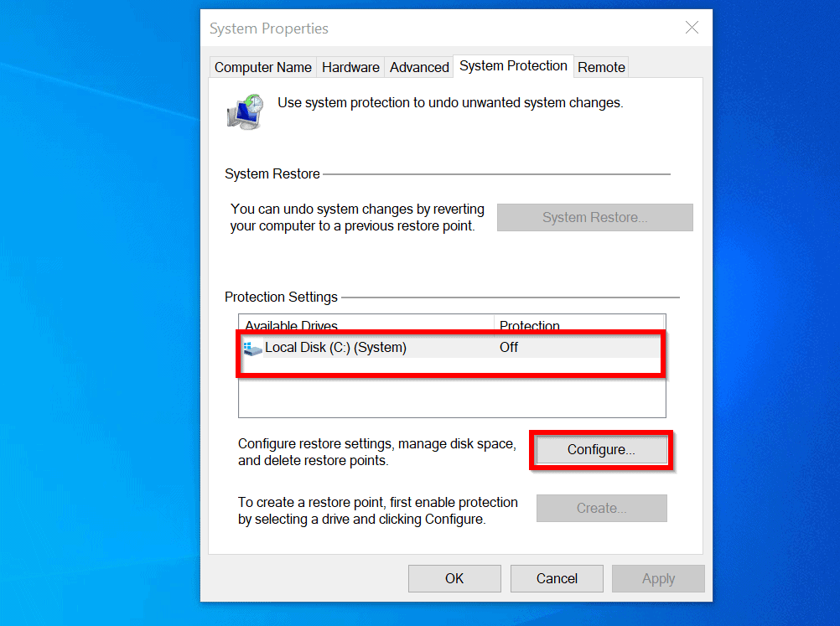Click the System Restore button
This screenshot has height=626, width=840.
click(594, 217)
